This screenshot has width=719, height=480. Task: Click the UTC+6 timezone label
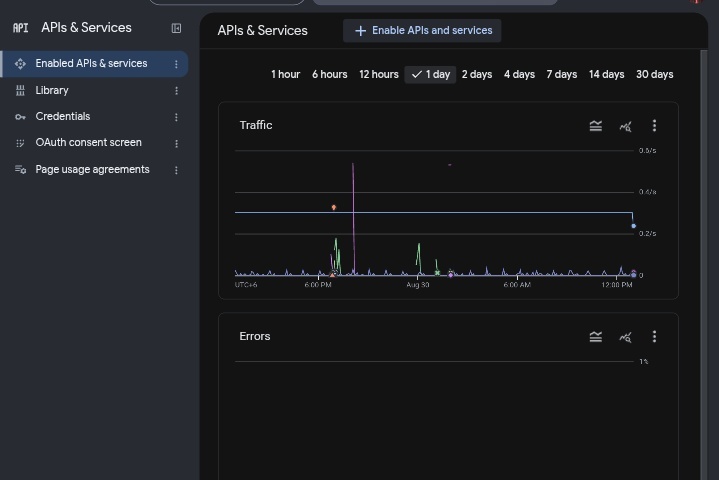point(246,285)
